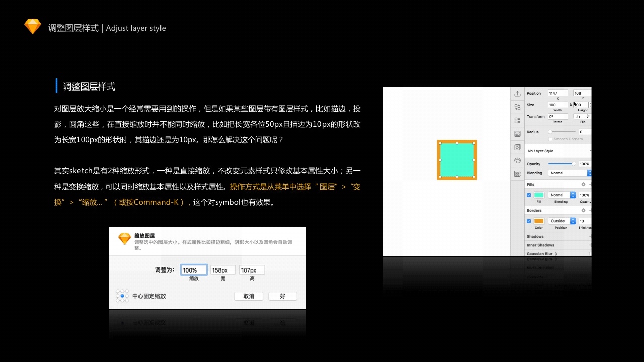Image resolution: width=644 pixels, height=362 pixels.
Task: Open the Fills blending mode dropdown
Action: click(x=562, y=195)
